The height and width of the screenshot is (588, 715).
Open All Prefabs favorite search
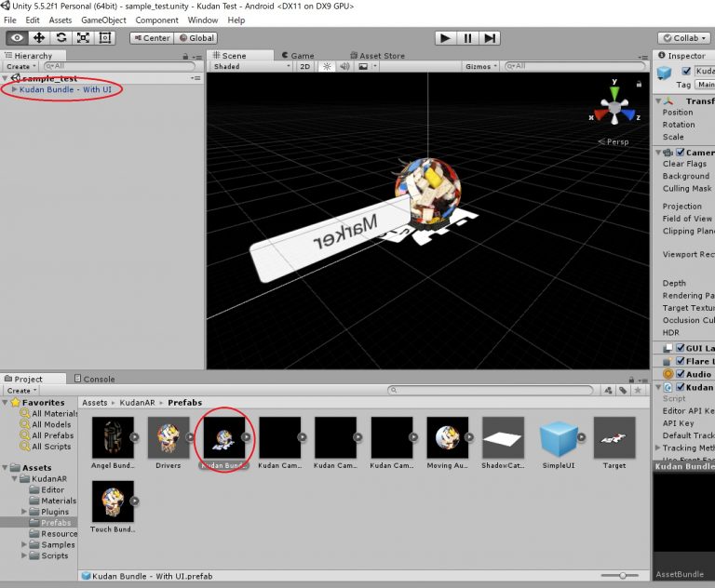tap(47, 435)
